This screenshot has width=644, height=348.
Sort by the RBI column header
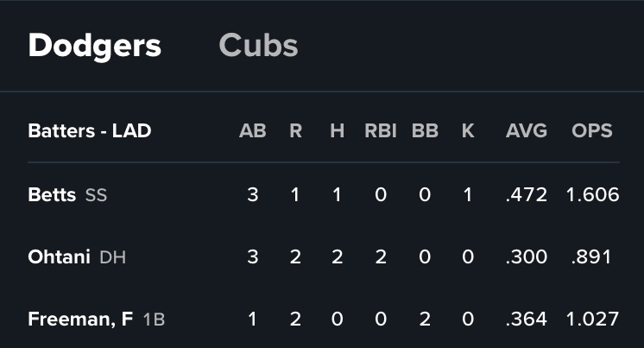click(381, 130)
